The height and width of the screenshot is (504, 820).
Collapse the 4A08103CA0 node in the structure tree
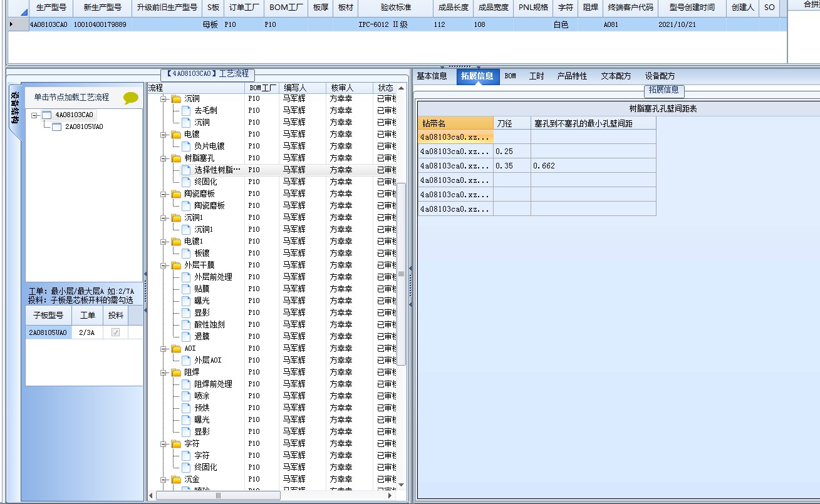click(x=34, y=115)
